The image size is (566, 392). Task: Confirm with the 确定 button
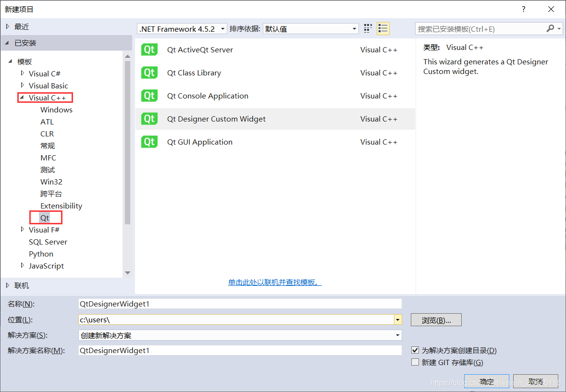487,381
